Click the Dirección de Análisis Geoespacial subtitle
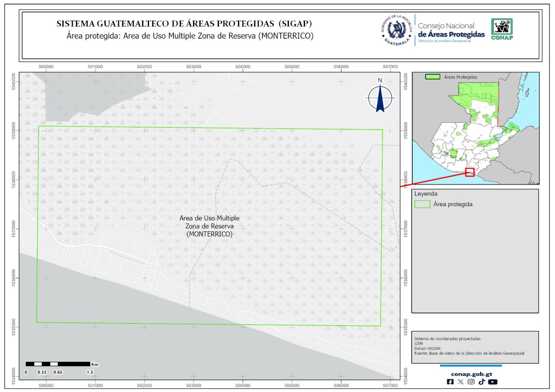 pyautogui.click(x=444, y=41)
